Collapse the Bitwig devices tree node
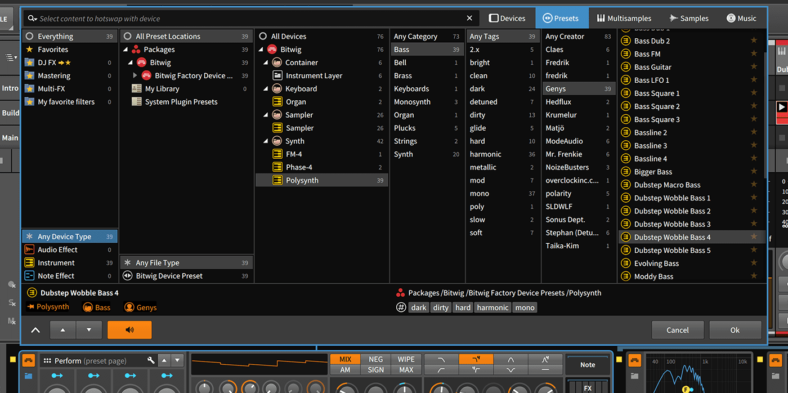Image resolution: width=788 pixels, height=393 pixels. [x=260, y=49]
